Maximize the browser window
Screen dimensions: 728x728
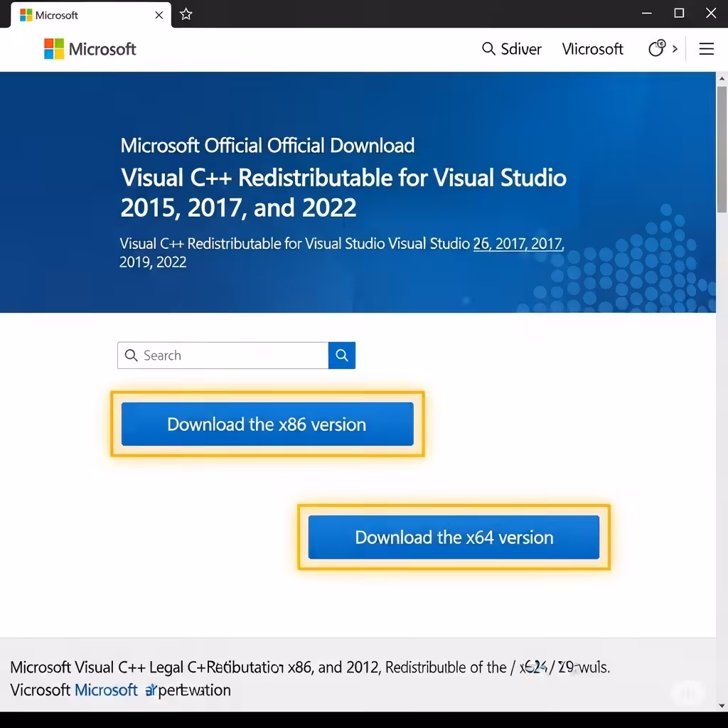click(x=679, y=14)
